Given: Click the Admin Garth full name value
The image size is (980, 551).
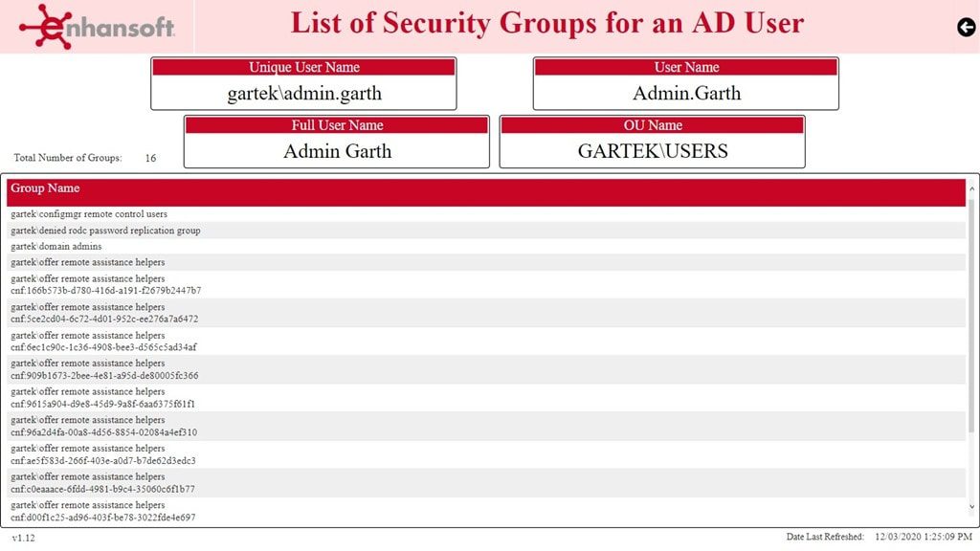Looking at the screenshot, I should pyautogui.click(x=336, y=150).
